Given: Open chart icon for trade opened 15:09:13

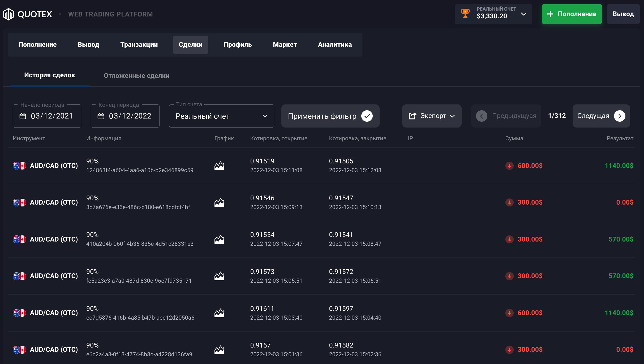Looking at the screenshot, I should coord(219,202).
